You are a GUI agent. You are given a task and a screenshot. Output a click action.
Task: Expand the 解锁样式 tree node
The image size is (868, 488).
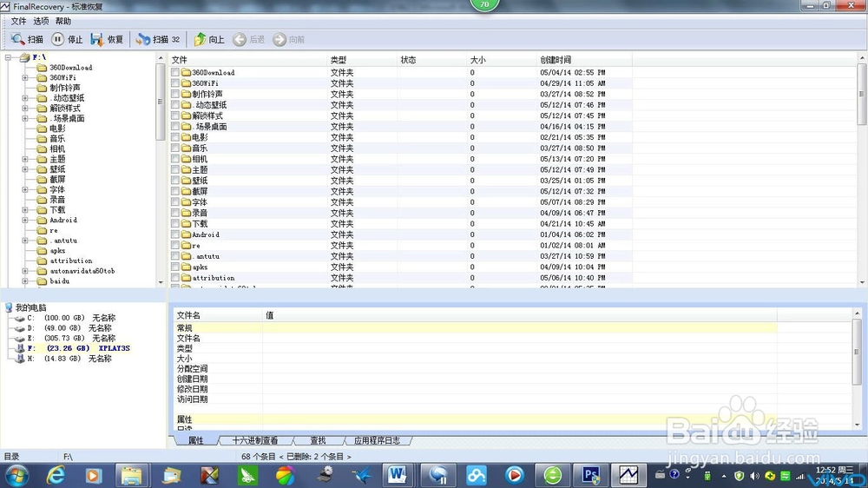tap(25, 108)
